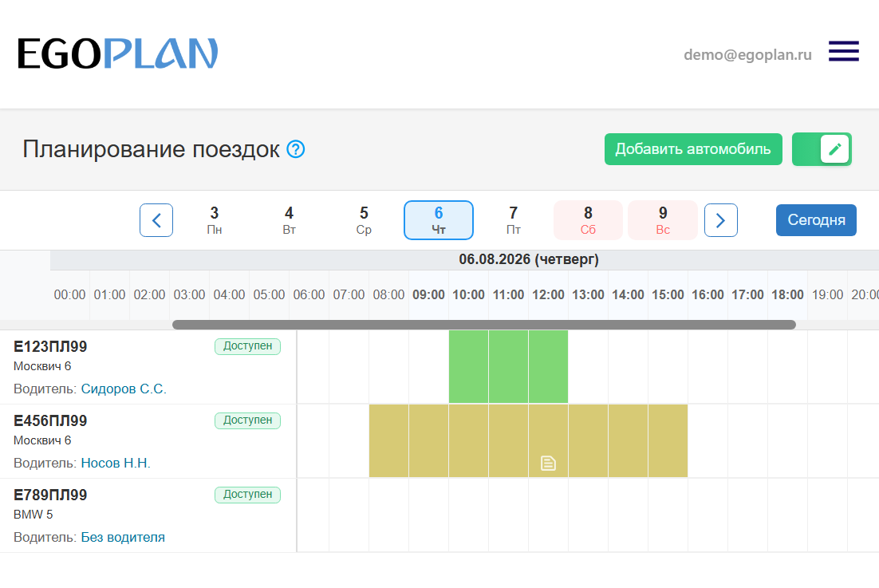Click the help question mark icon

pos(295,149)
